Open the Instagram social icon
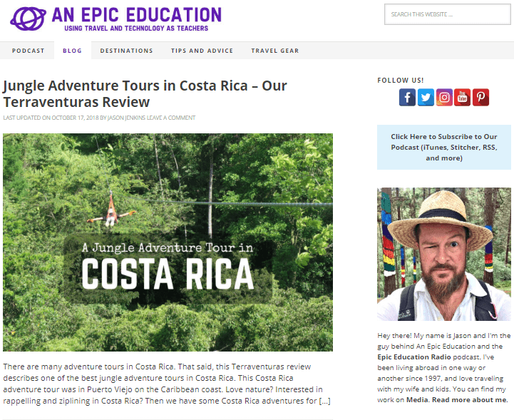514x420 pixels. coord(444,98)
